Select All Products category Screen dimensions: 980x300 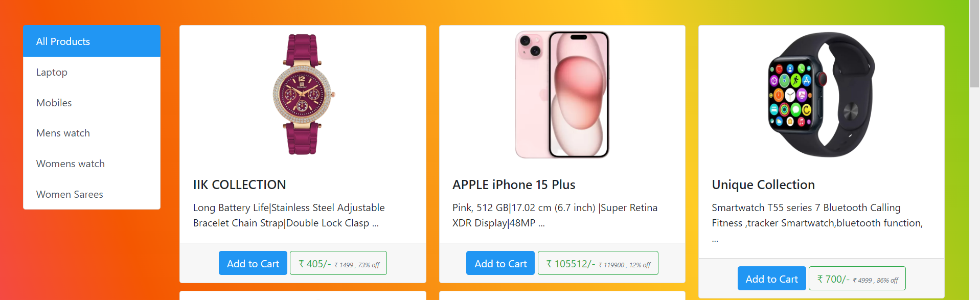click(x=92, y=41)
